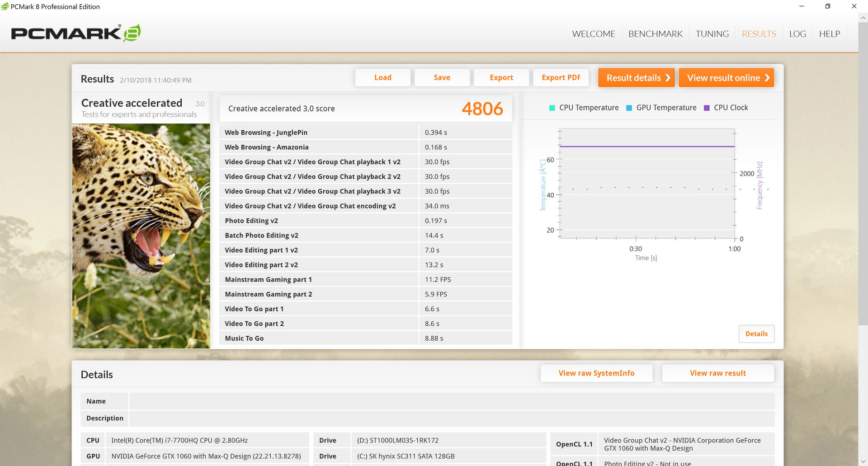The image size is (868, 466).
Task: Click the CPU Temperature legend swatch
Action: (552, 108)
